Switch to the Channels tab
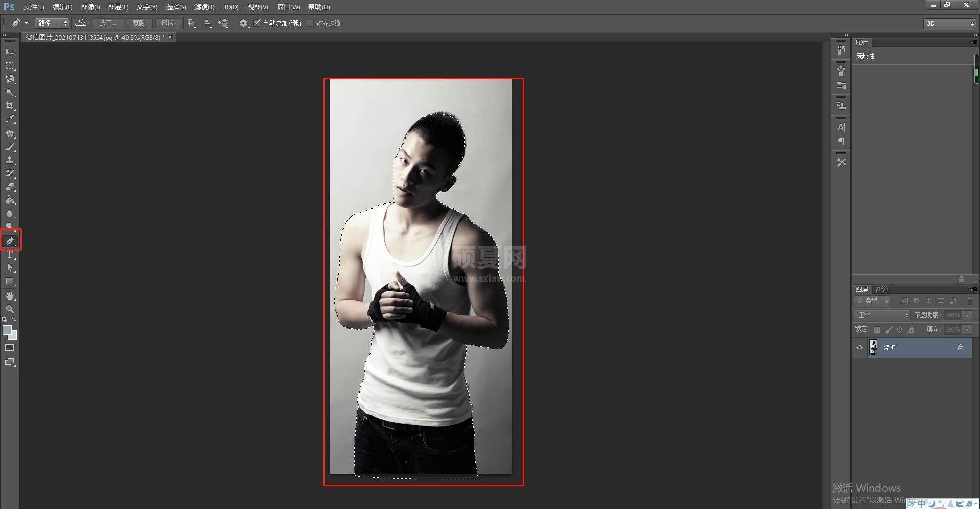Image resolution: width=980 pixels, height=509 pixels. point(881,289)
